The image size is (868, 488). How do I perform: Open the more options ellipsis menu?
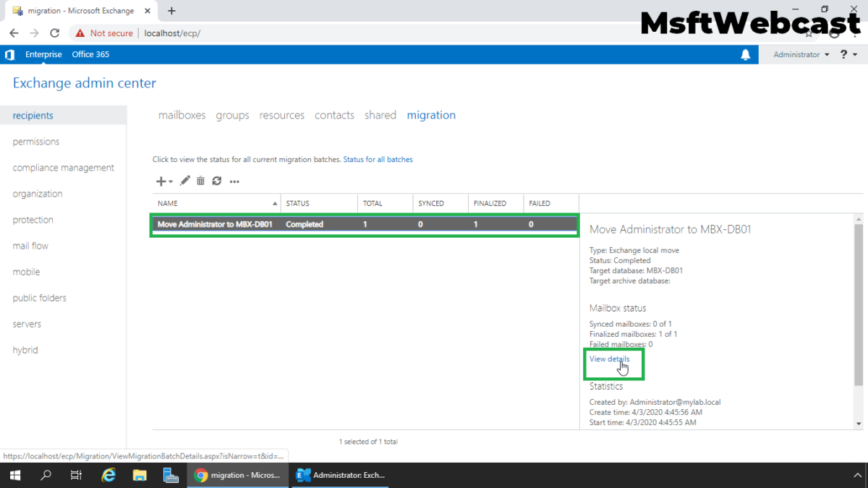click(x=234, y=181)
